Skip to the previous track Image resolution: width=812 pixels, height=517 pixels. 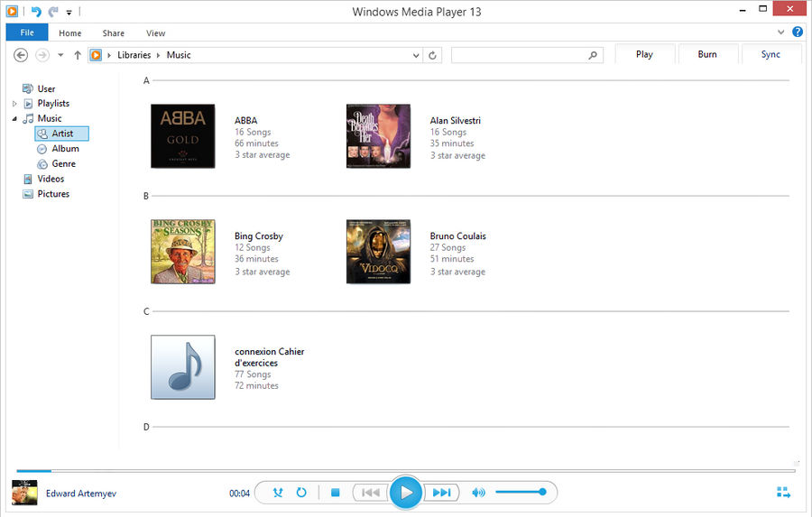tap(370, 492)
